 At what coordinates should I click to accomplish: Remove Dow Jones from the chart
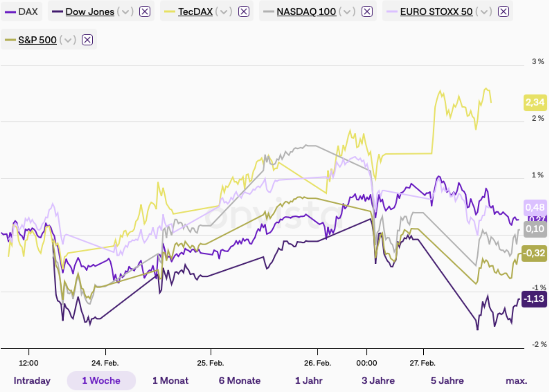(x=145, y=12)
